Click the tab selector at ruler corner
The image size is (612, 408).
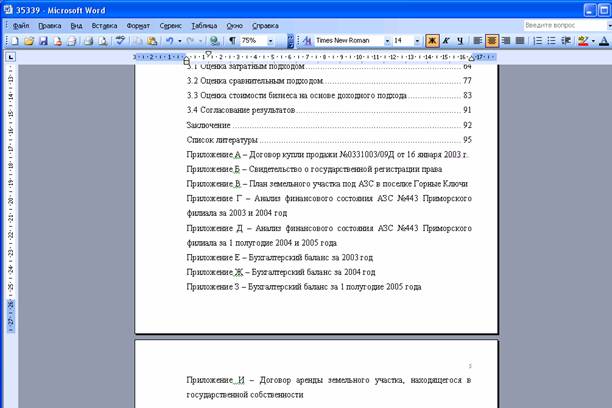11,57
